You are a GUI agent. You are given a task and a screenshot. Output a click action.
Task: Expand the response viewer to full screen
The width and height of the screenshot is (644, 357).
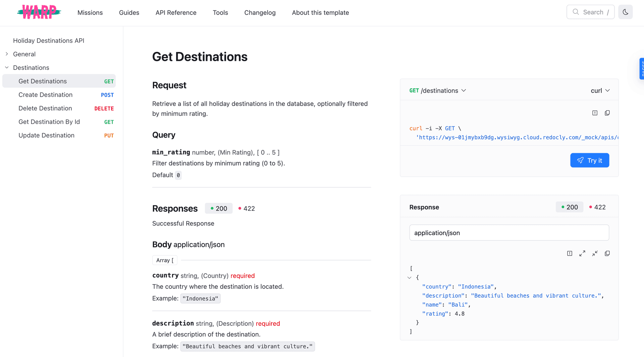click(x=582, y=253)
